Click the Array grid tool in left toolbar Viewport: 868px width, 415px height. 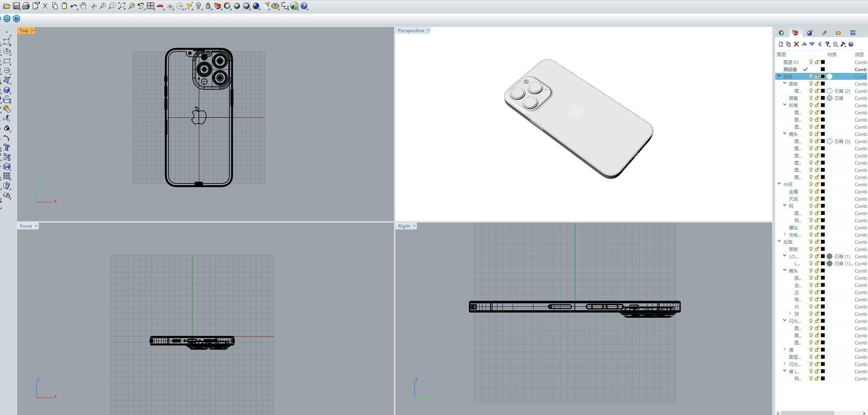(x=7, y=176)
